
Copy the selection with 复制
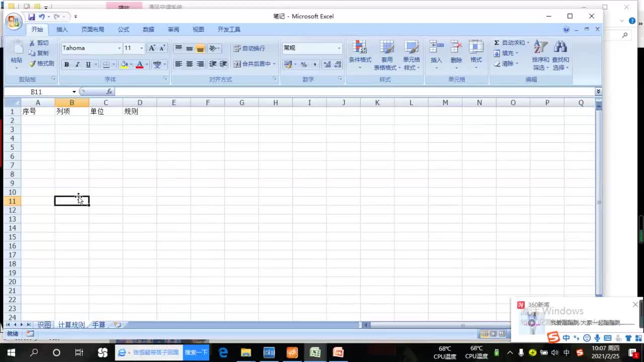click(x=39, y=53)
